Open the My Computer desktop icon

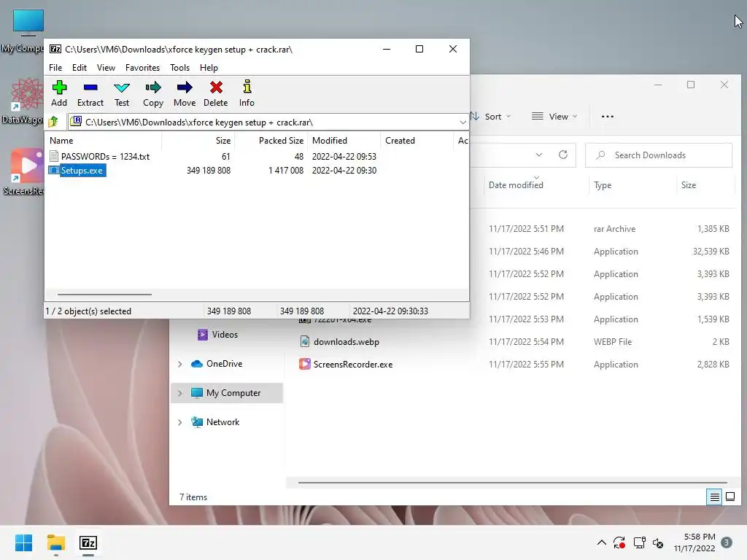(23, 31)
